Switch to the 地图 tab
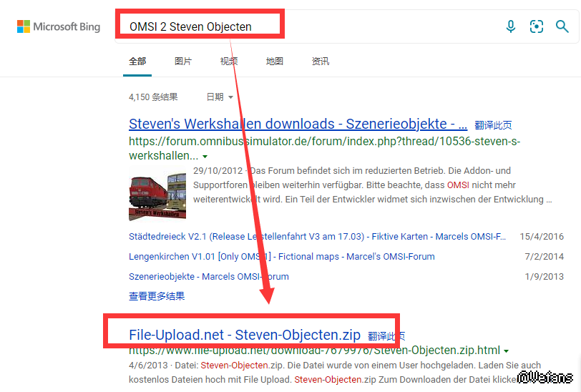This screenshot has height=392, width=581. click(x=275, y=61)
